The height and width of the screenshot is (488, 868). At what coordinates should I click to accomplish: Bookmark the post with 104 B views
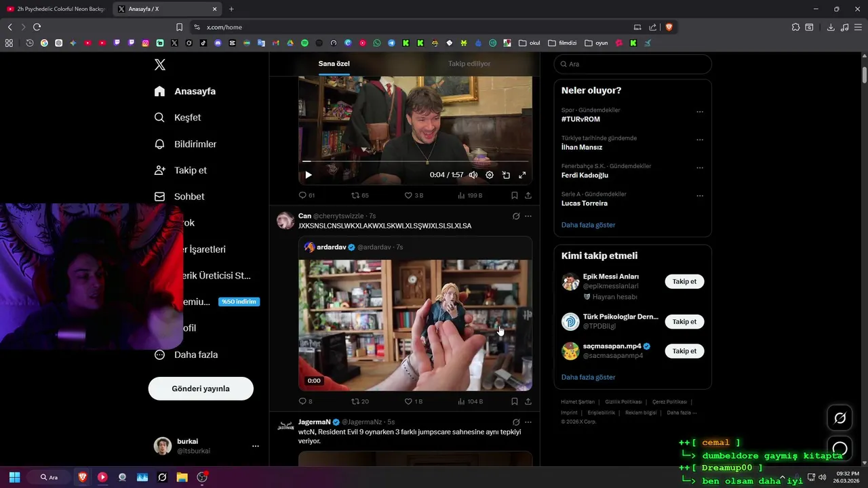coord(515,401)
